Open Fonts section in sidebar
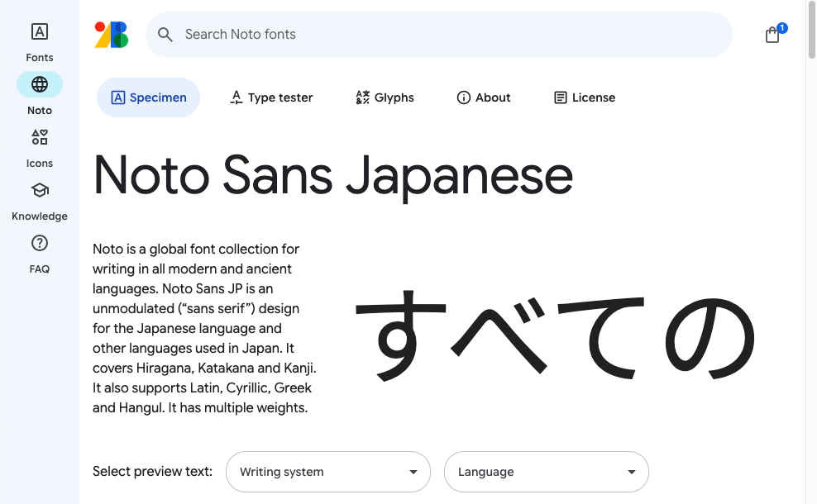Viewport: 817px width, 504px height. 40,43
